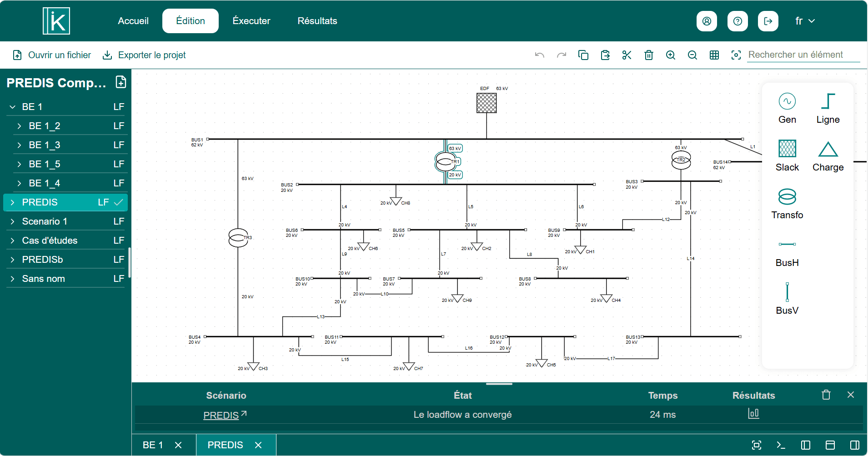The height and width of the screenshot is (456, 868).
Task: Pick the Charge load element
Action: point(828,156)
